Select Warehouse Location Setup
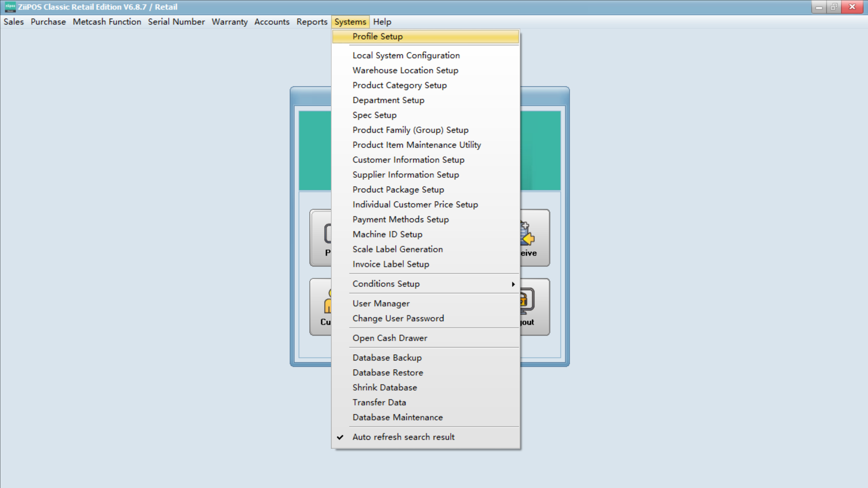 pyautogui.click(x=405, y=70)
